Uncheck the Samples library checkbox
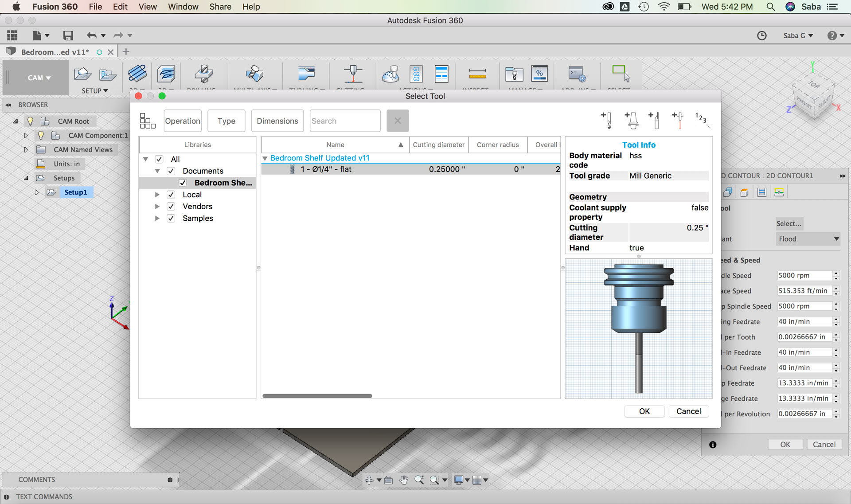 171,219
